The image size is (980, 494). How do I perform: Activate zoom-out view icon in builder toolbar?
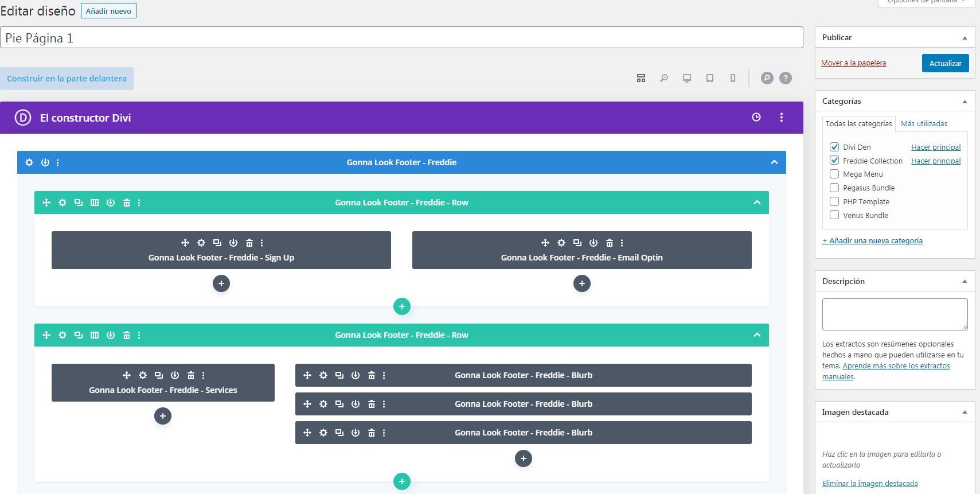pos(664,78)
